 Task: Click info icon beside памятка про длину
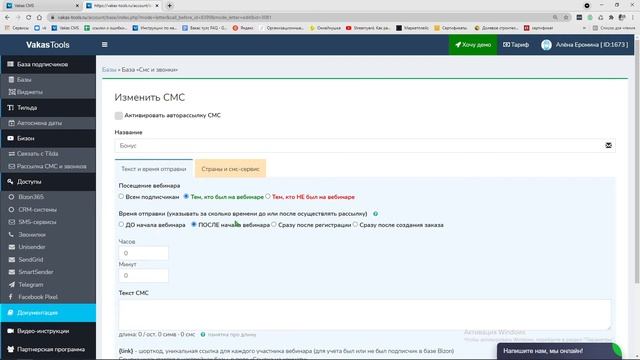tap(203, 334)
